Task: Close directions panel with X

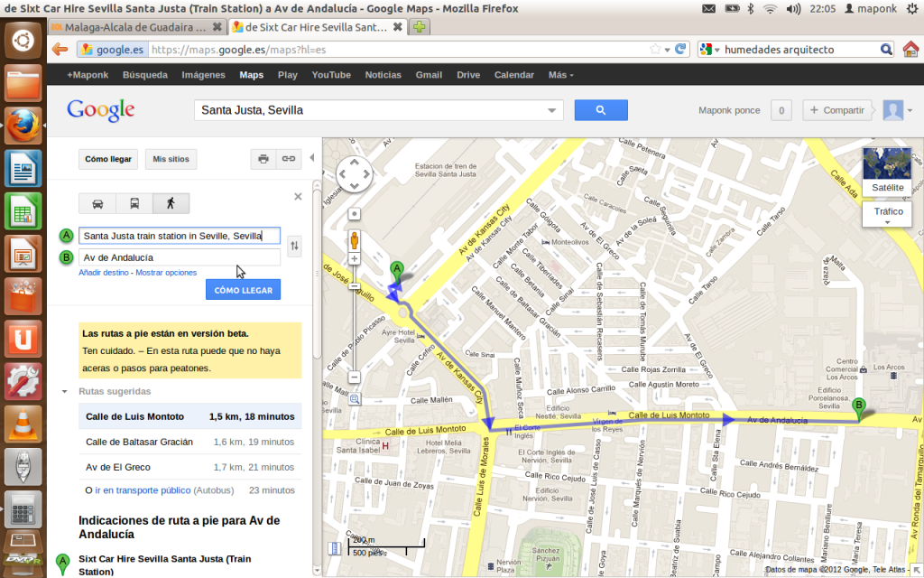Action: (298, 196)
